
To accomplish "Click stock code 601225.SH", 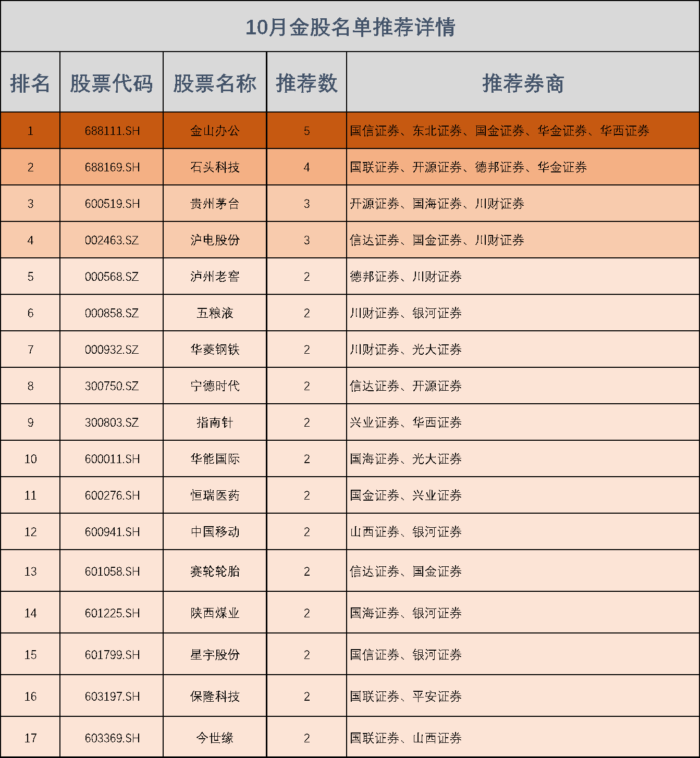I will [x=112, y=613].
